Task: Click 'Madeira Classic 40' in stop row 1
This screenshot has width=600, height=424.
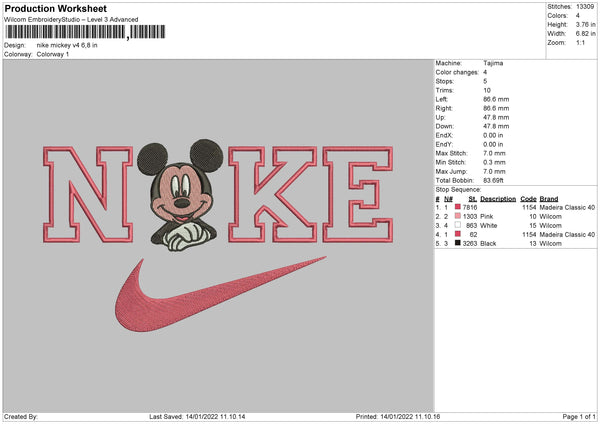Action: pyautogui.click(x=567, y=207)
